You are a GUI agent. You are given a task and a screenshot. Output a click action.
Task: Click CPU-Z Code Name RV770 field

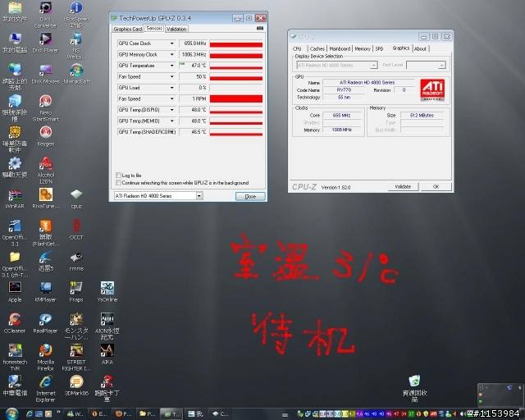pyautogui.click(x=344, y=89)
